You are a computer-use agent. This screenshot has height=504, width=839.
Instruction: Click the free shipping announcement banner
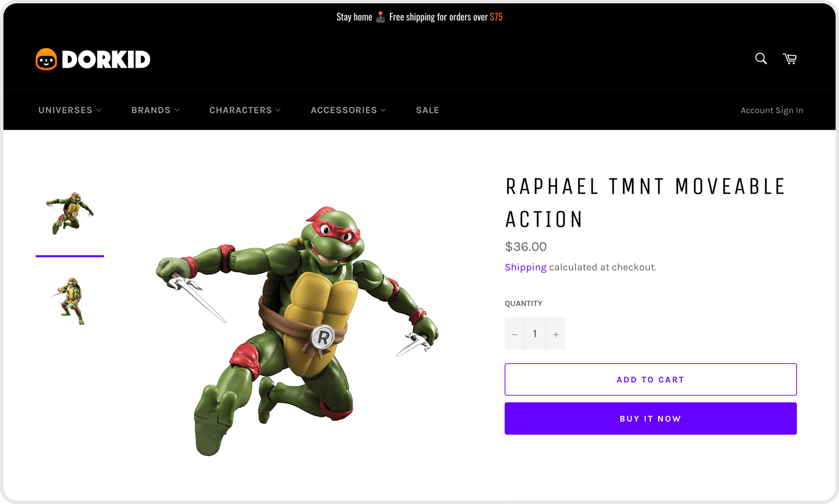[x=419, y=17]
